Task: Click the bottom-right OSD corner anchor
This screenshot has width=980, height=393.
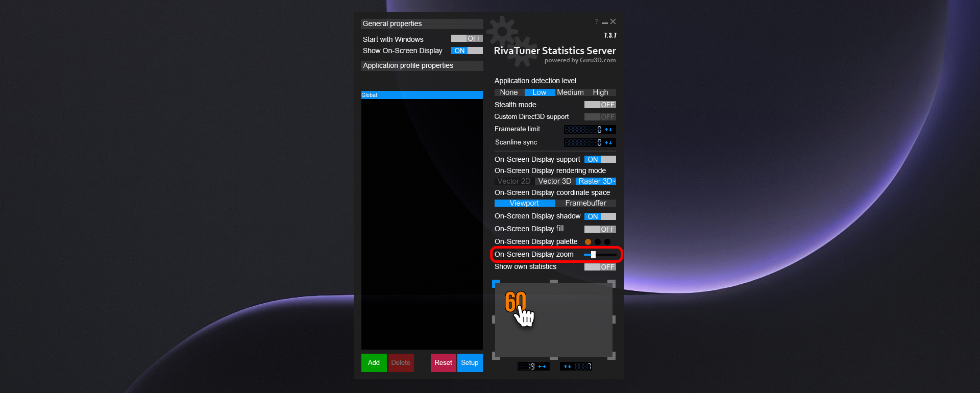Action: (611, 356)
